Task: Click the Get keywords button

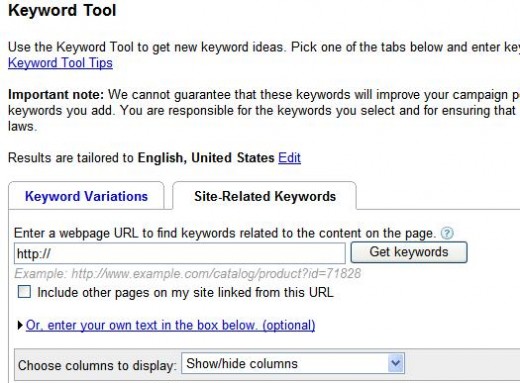Action: pyautogui.click(x=409, y=252)
